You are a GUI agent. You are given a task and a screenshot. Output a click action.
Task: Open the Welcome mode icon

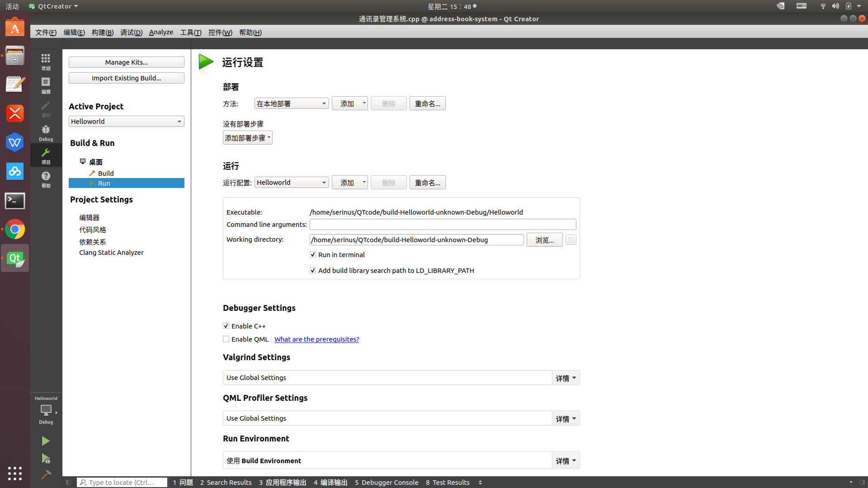pos(46,61)
